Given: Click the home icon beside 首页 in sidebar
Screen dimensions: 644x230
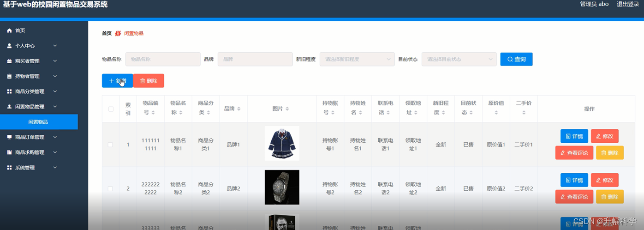Looking at the screenshot, I should click(9, 30).
